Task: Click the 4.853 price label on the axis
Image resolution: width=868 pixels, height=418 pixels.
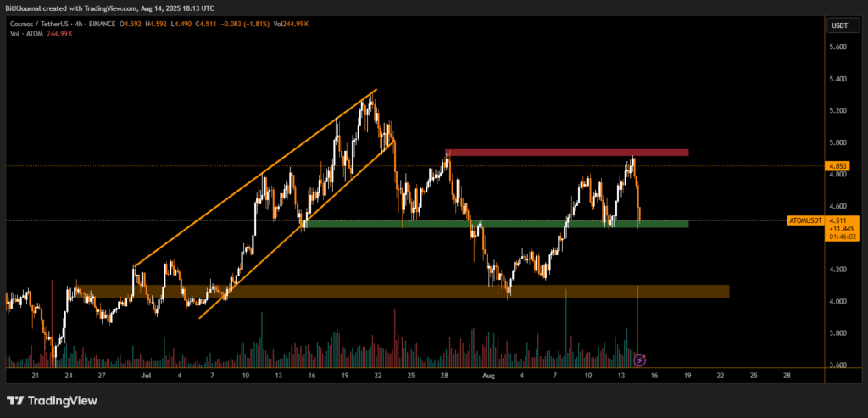Action: [x=837, y=166]
